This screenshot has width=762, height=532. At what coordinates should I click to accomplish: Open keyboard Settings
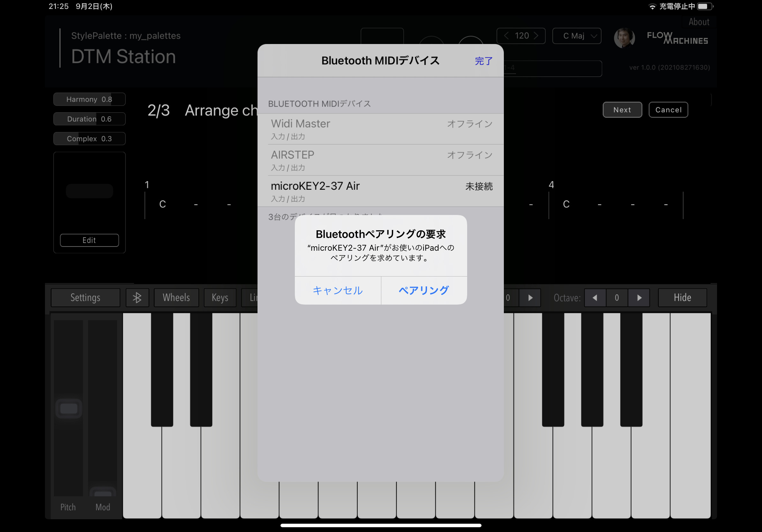pos(85,298)
